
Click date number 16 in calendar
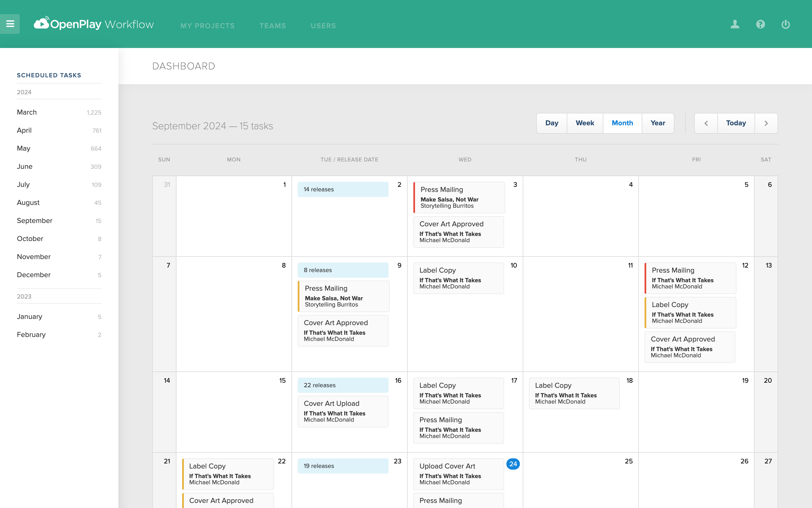(398, 380)
